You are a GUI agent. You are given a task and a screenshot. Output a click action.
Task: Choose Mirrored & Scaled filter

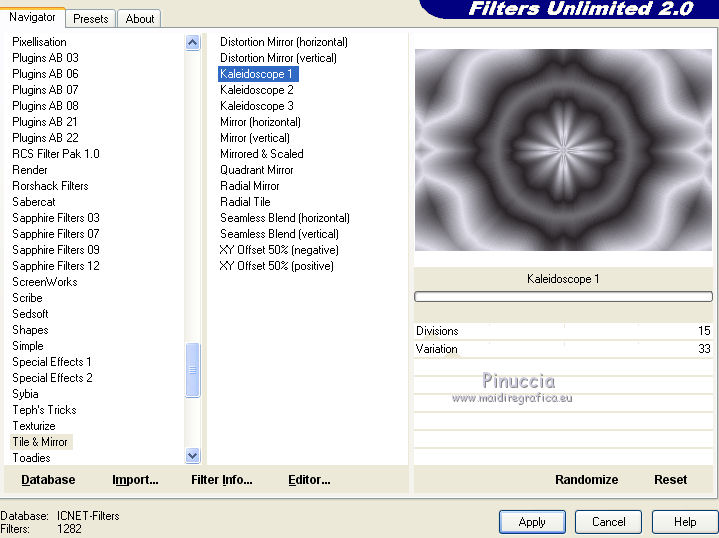coord(262,154)
